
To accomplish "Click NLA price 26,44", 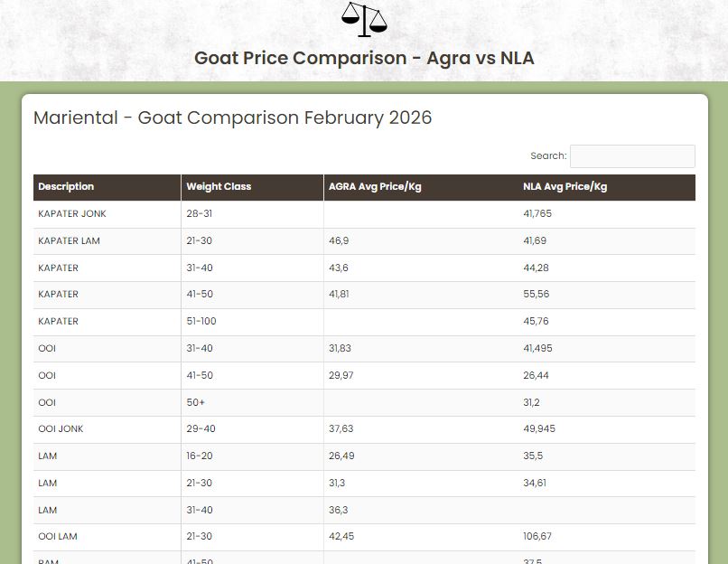I will coord(536,375).
